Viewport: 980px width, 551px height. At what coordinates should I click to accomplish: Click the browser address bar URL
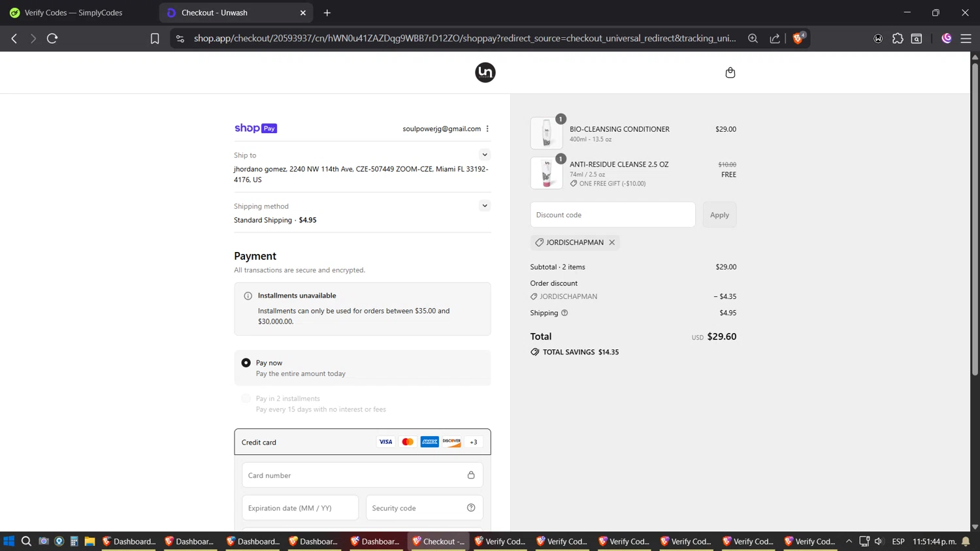coord(465,39)
